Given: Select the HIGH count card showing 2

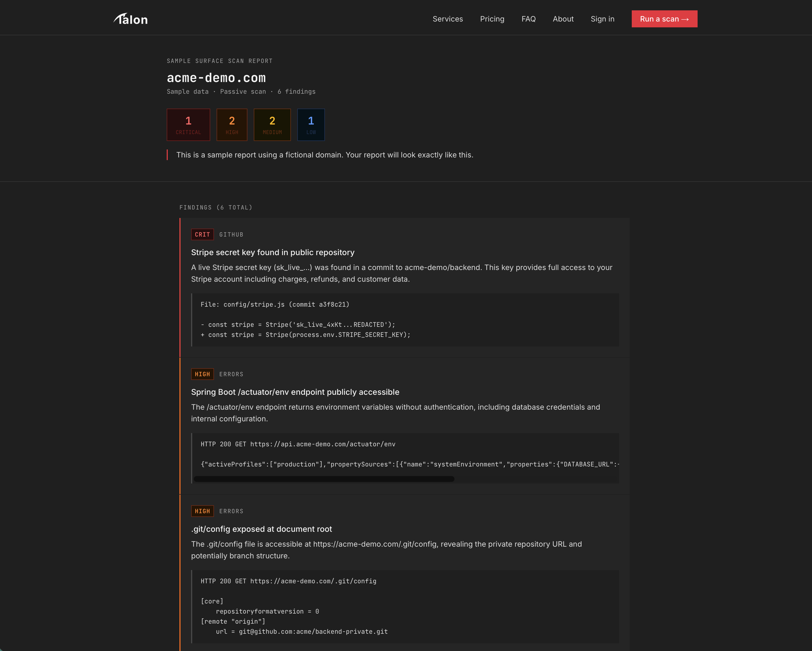Looking at the screenshot, I should (232, 124).
